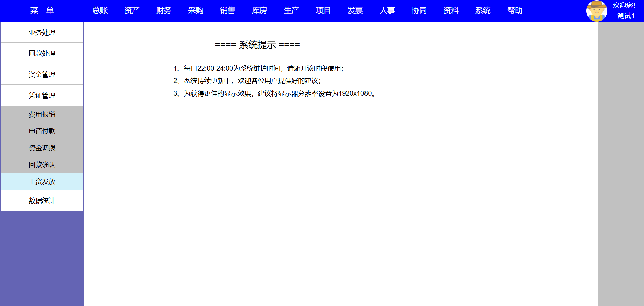This screenshot has width=644, height=306.
Task: Open the 系统 menu
Action: (483, 11)
